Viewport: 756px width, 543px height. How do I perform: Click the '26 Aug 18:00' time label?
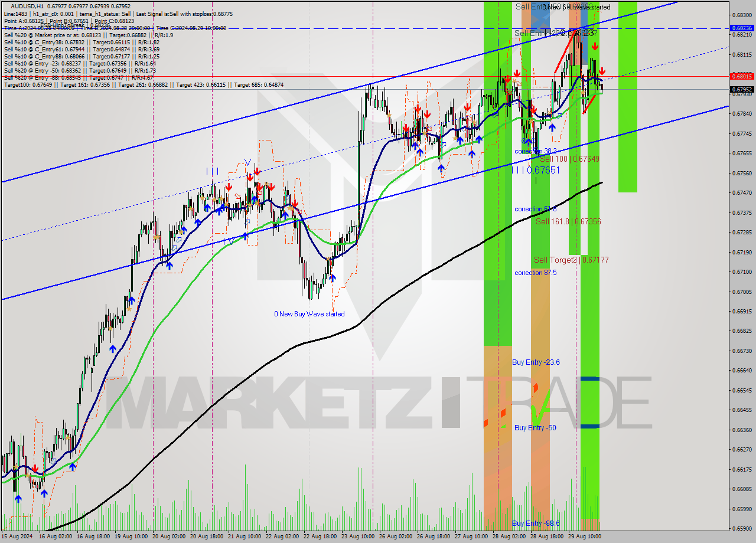click(434, 537)
